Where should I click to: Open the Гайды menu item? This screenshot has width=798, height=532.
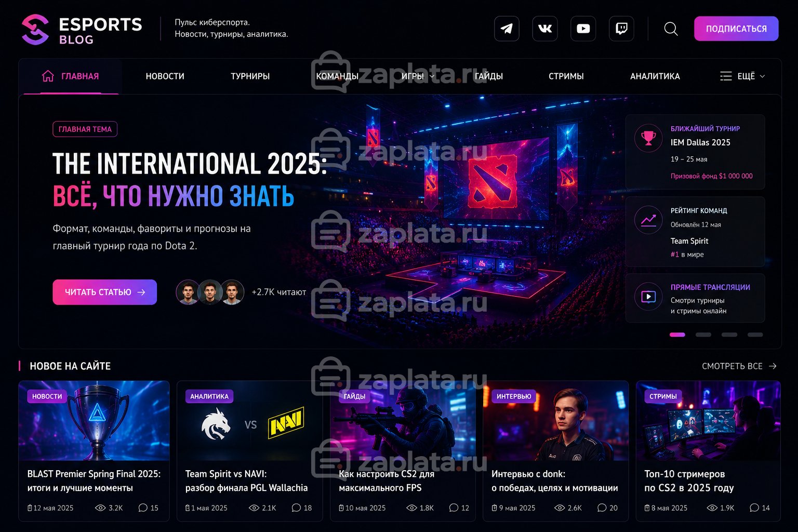point(488,76)
